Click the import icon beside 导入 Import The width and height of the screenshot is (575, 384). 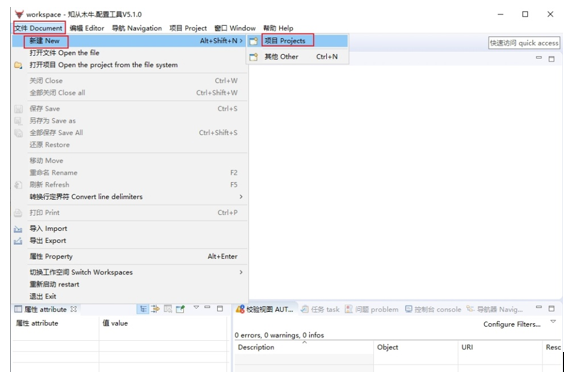pos(18,229)
